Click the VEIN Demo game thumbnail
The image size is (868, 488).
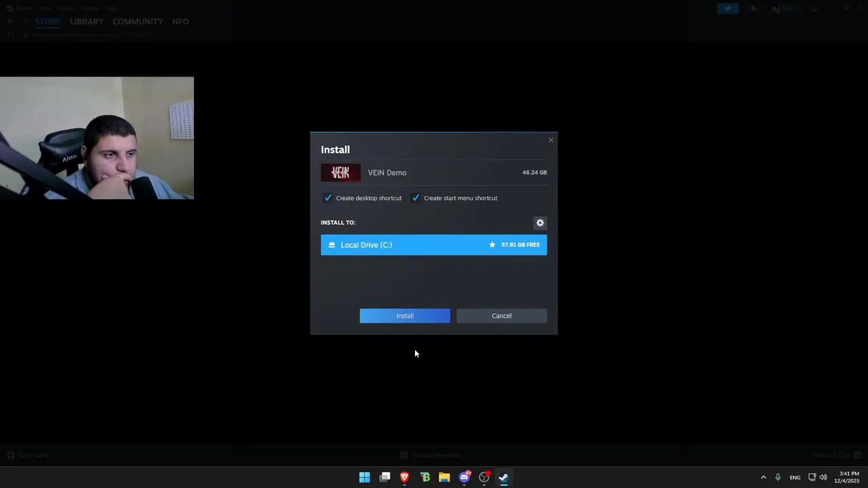point(340,173)
